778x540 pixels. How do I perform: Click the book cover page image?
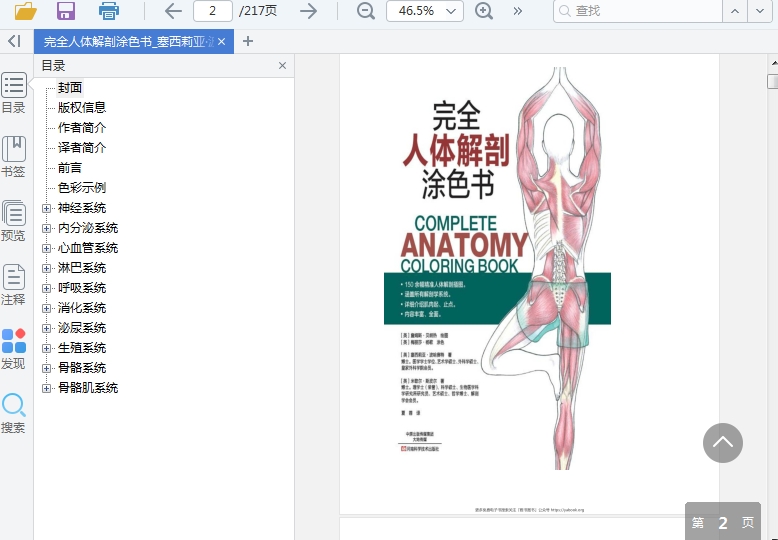pyautogui.click(x=529, y=284)
